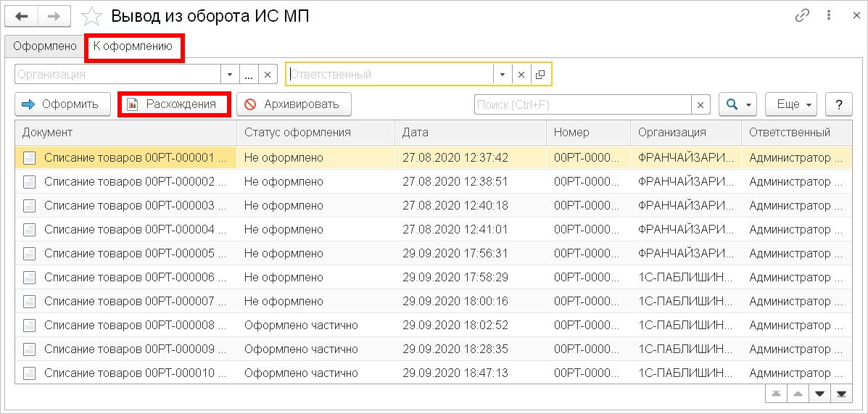Click the forward navigation arrow
The image size is (868, 414).
(x=55, y=15)
